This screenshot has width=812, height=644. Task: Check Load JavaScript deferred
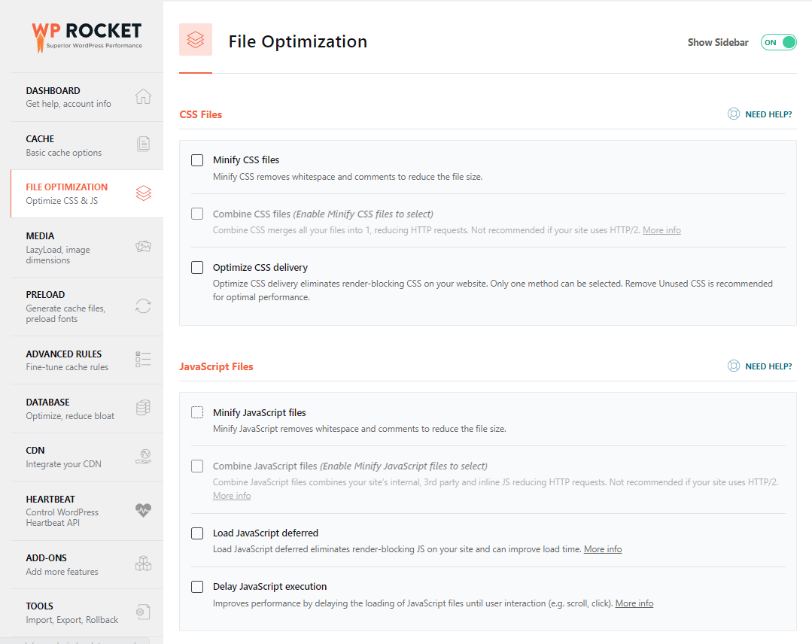[197, 533]
